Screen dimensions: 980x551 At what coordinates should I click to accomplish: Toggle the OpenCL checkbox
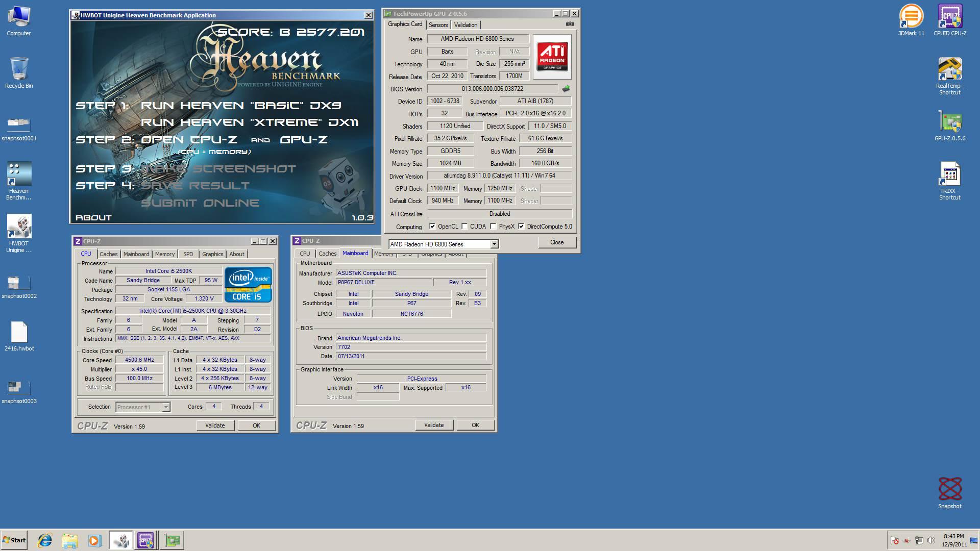pyautogui.click(x=432, y=227)
